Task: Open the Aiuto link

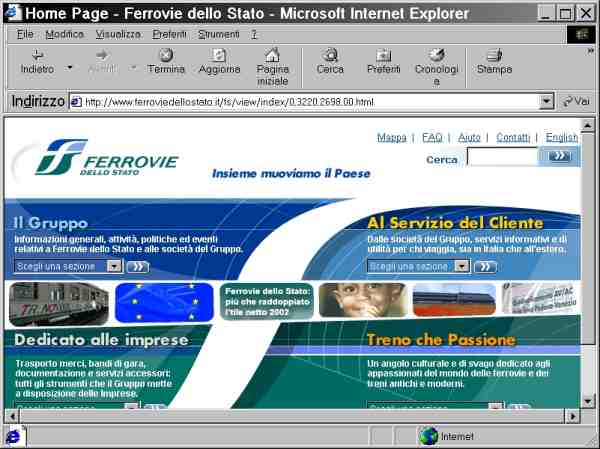Action: click(x=469, y=137)
